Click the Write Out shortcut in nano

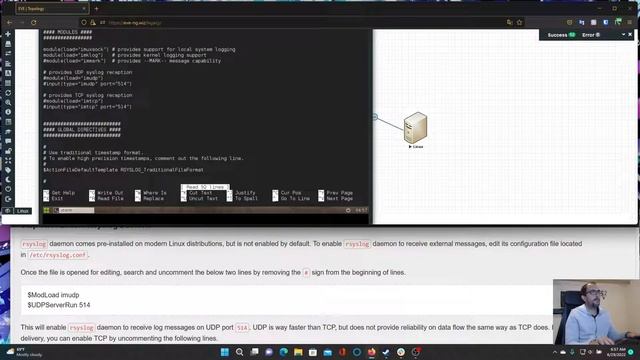pos(106,193)
